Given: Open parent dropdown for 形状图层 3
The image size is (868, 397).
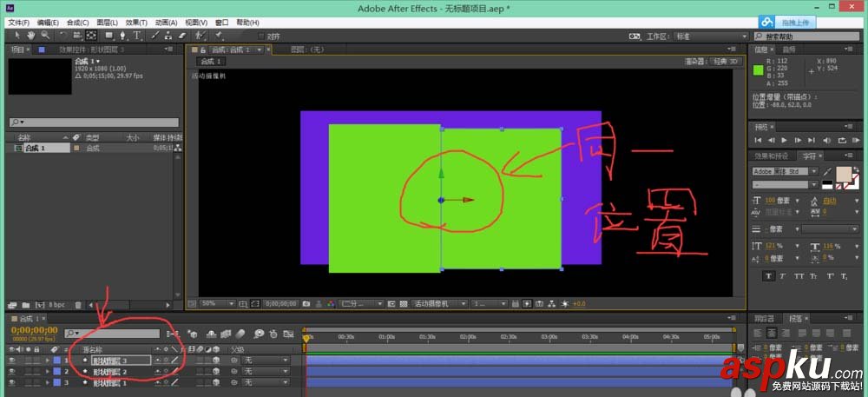Looking at the screenshot, I should coord(266,360).
